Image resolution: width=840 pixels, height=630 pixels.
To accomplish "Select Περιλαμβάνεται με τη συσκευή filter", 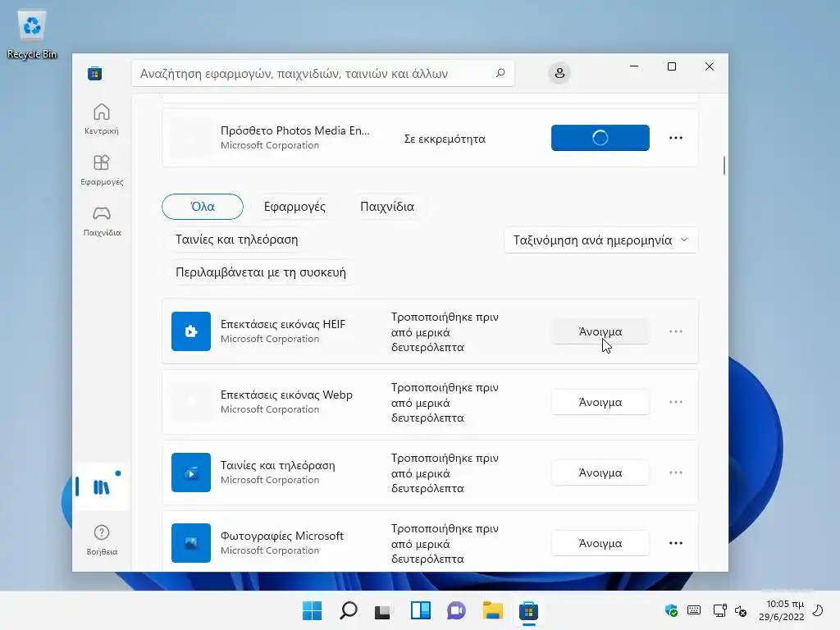I will (261, 272).
